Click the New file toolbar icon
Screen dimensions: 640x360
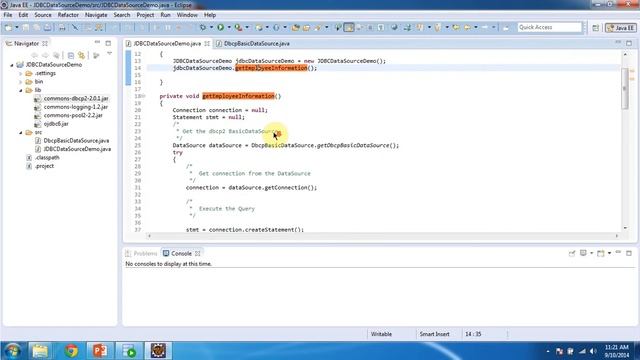(9, 27)
